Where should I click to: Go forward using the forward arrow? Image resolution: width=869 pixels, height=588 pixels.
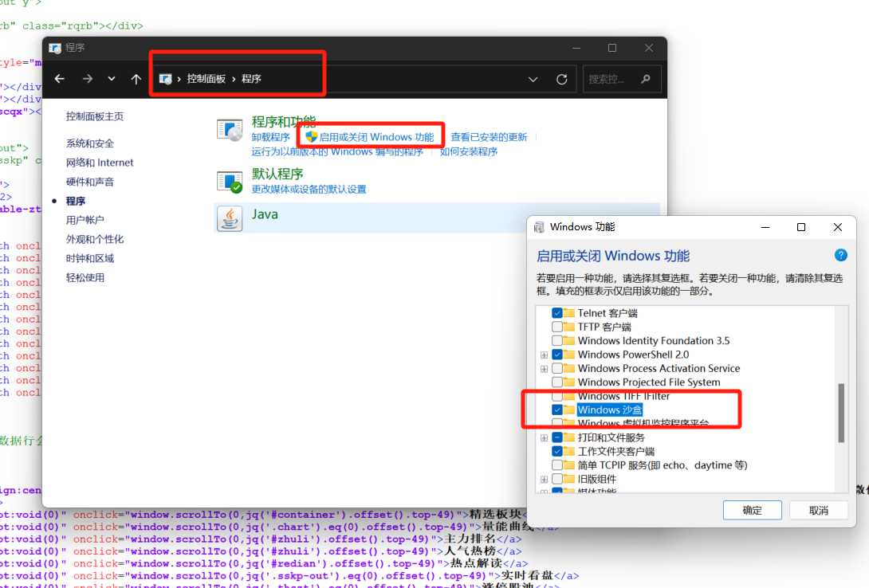point(87,79)
